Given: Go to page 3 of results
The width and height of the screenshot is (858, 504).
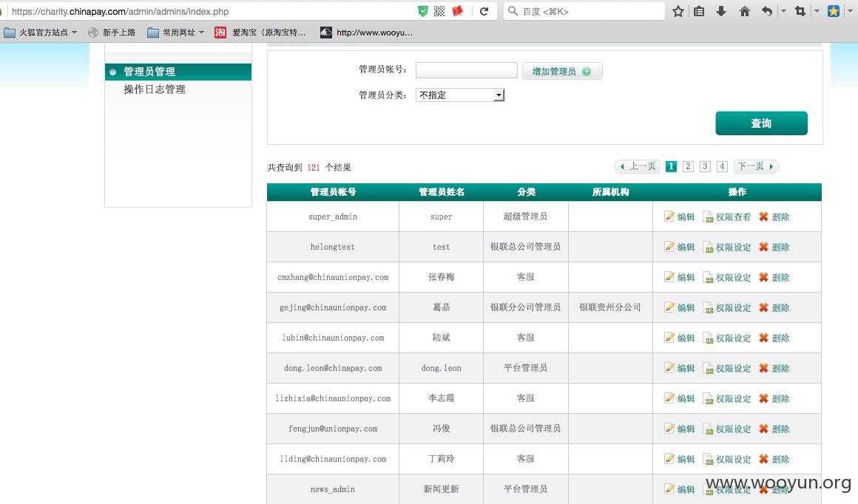Looking at the screenshot, I should coord(705,166).
